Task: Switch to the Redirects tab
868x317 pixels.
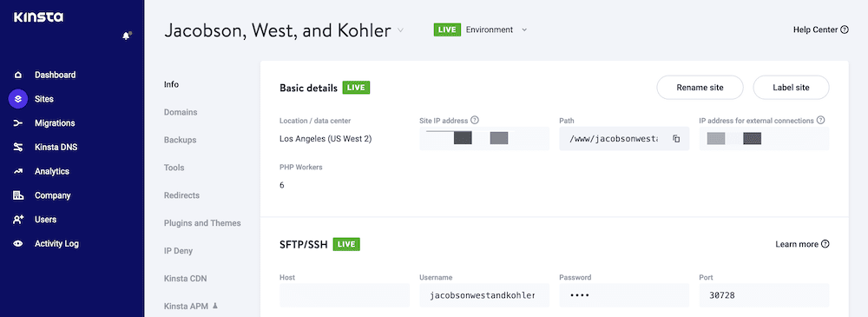Action: (x=181, y=195)
